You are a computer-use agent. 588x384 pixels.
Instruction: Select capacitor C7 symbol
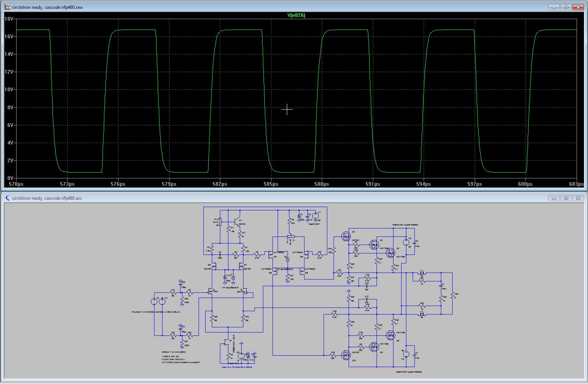point(414,355)
